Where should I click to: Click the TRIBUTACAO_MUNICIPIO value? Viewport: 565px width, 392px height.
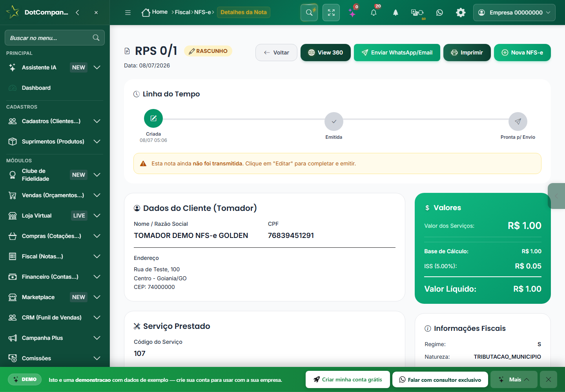(507, 357)
